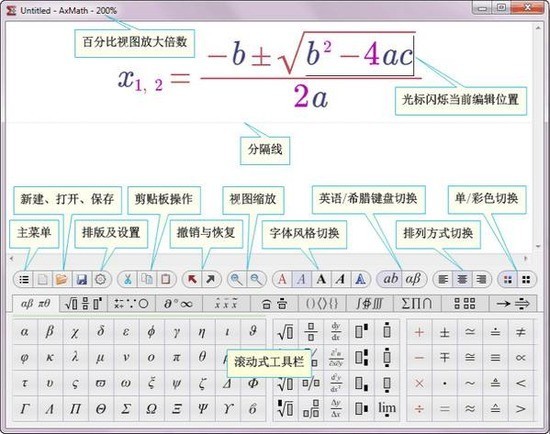Zoom in with the magnifier plus icon
Image resolution: width=550 pixels, height=434 pixels.
pos(236,280)
